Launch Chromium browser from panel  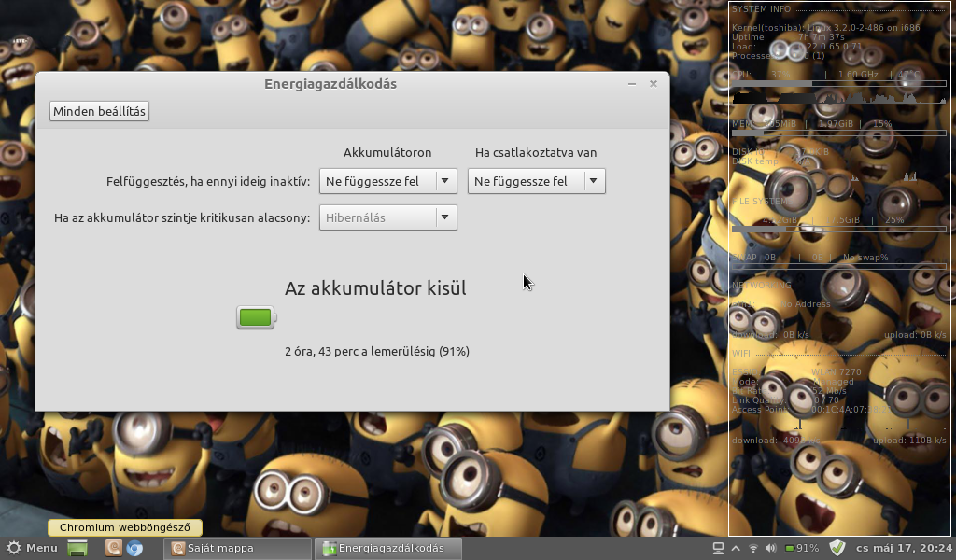134,548
